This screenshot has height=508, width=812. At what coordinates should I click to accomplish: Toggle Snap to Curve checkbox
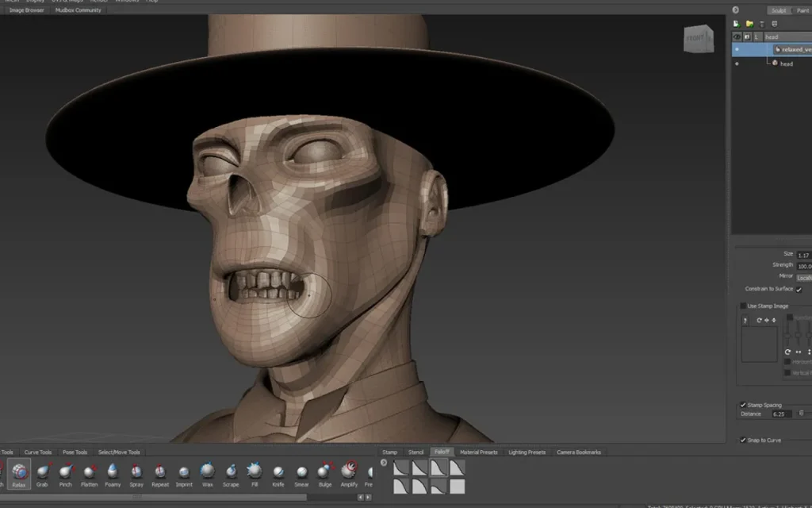coord(743,440)
